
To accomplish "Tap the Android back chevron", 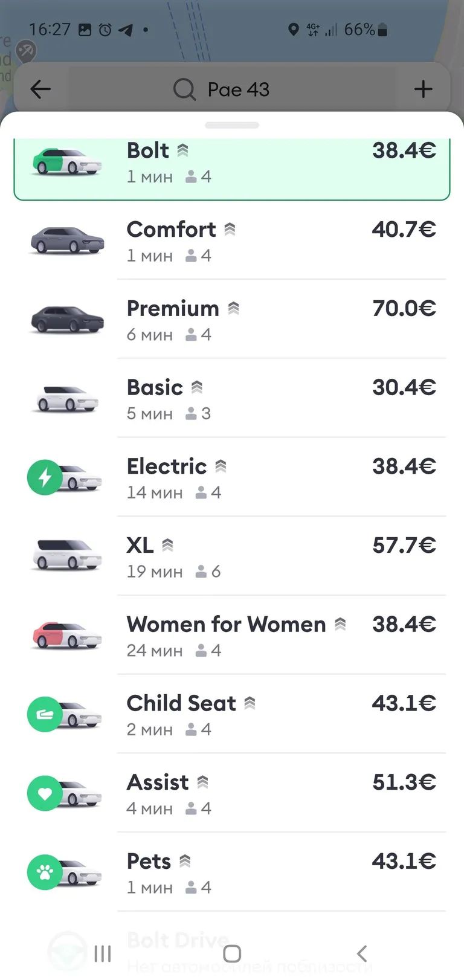I will pos(362,954).
